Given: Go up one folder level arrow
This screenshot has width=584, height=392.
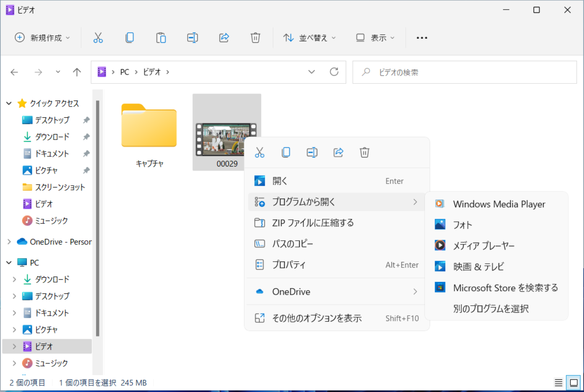Looking at the screenshot, I should coord(77,72).
